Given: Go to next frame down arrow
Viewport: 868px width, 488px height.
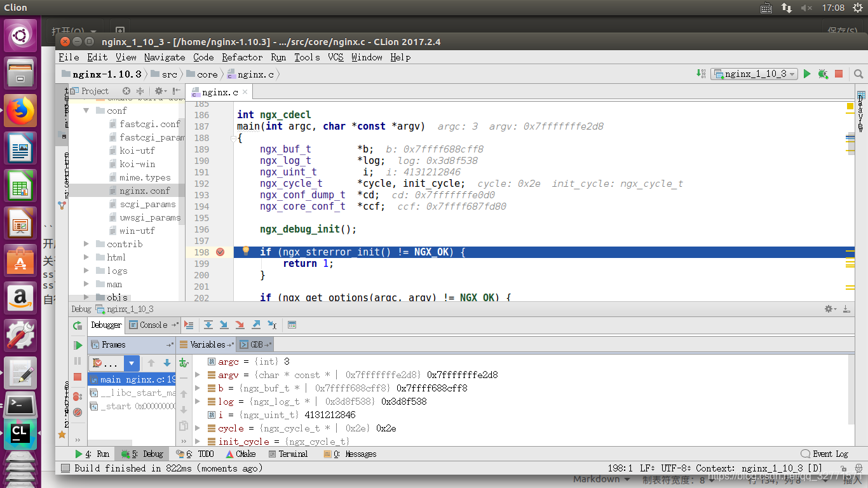Looking at the screenshot, I should (x=167, y=363).
